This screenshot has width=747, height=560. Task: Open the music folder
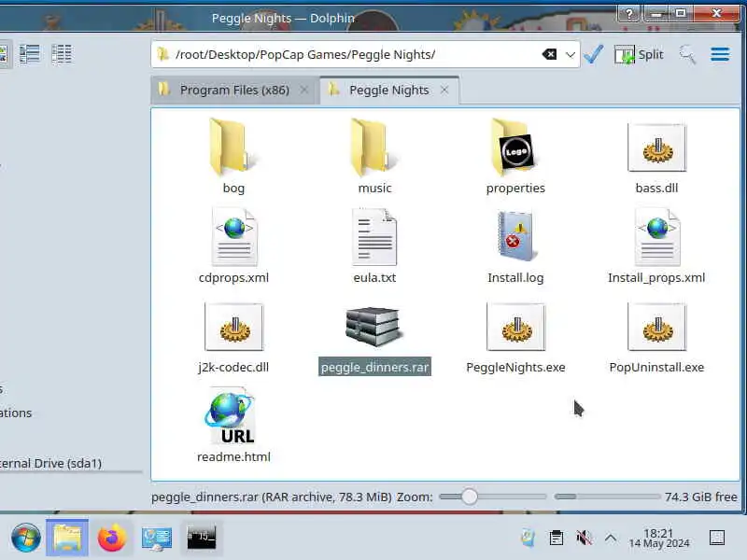pyautogui.click(x=374, y=146)
